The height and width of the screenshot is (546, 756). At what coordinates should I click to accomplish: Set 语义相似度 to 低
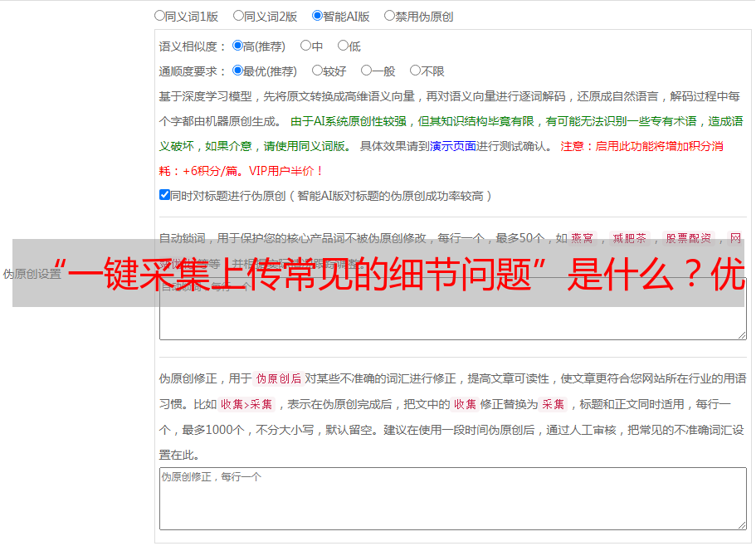click(343, 46)
